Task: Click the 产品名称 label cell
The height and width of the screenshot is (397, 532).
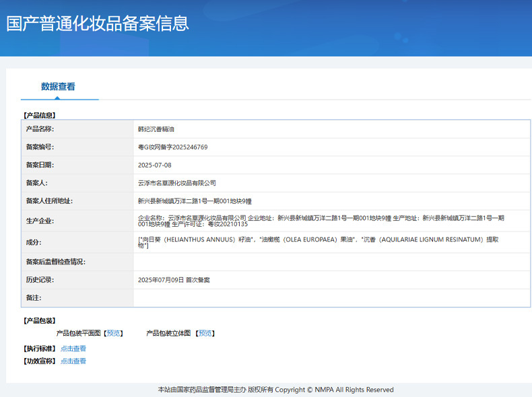Action: 40,129
